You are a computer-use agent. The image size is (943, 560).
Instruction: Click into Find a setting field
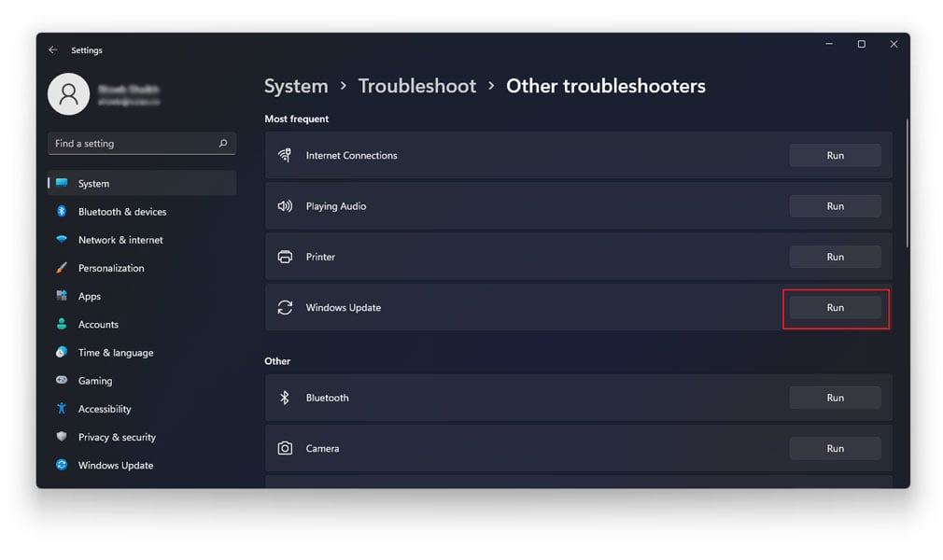(x=142, y=143)
